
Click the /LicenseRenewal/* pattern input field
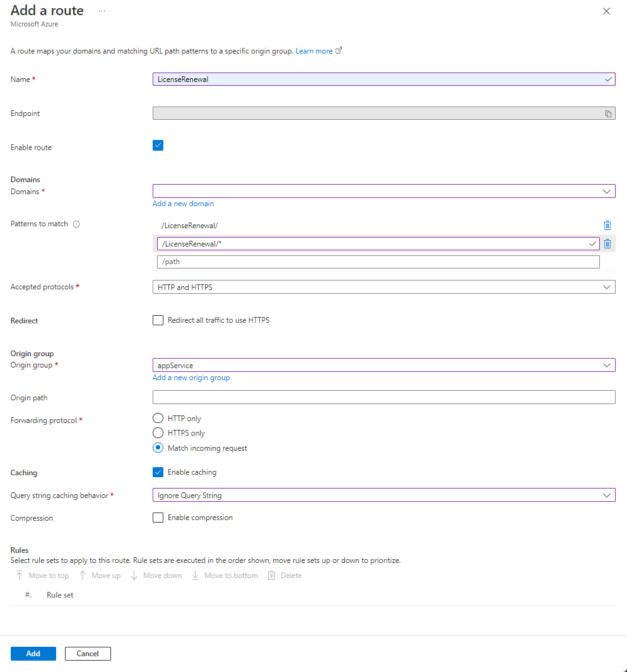(x=378, y=244)
